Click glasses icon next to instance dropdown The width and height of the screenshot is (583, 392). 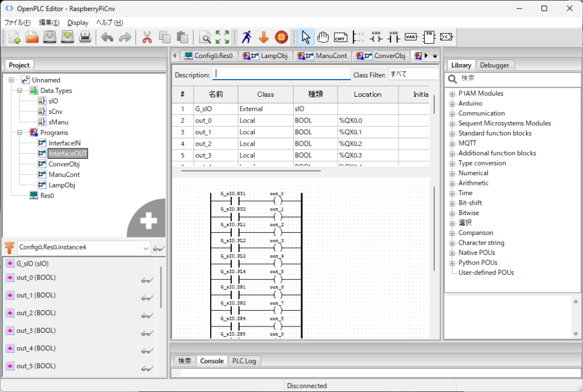tap(159, 249)
